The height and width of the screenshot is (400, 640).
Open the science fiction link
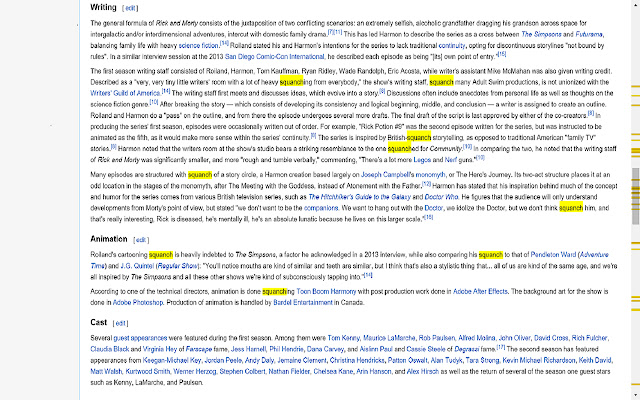tap(198, 46)
